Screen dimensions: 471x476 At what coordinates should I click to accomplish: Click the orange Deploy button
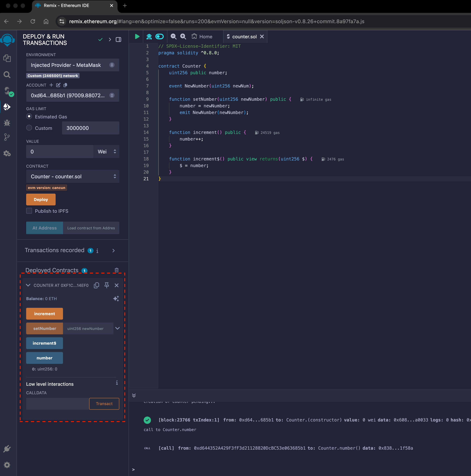click(41, 199)
